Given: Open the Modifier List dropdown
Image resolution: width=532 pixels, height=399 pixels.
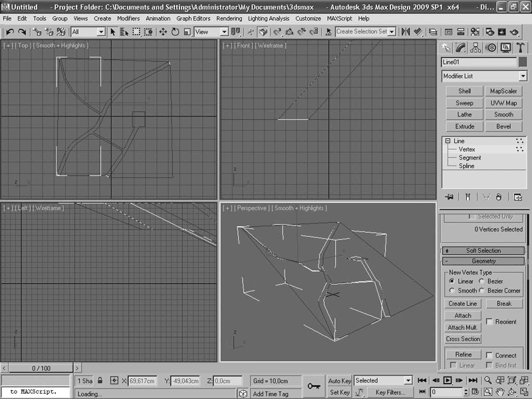Looking at the screenshot, I should pos(483,76).
